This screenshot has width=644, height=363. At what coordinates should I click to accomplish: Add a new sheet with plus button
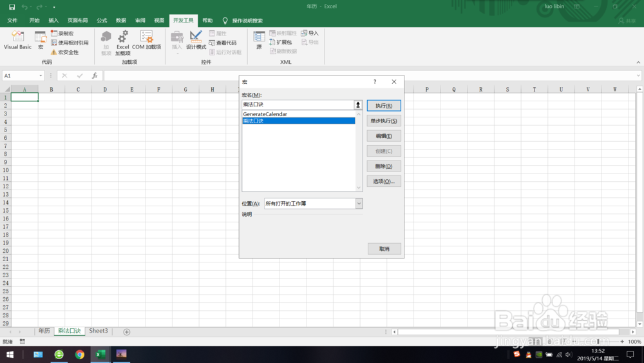pyautogui.click(x=126, y=332)
